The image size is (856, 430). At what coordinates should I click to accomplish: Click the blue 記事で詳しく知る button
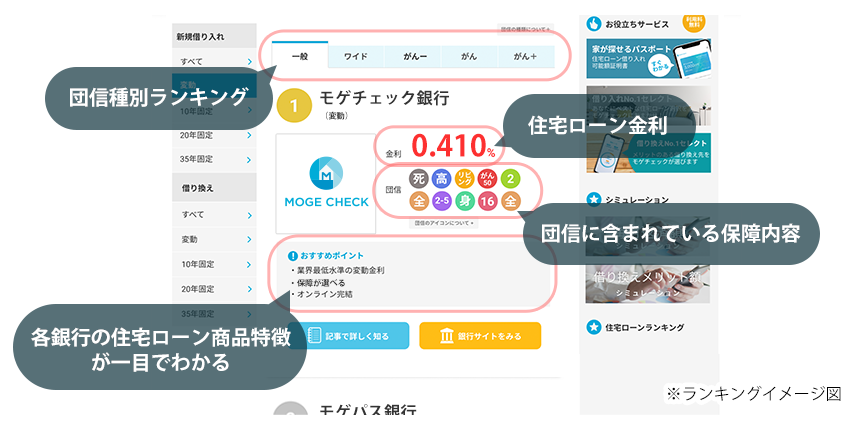(344, 336)
